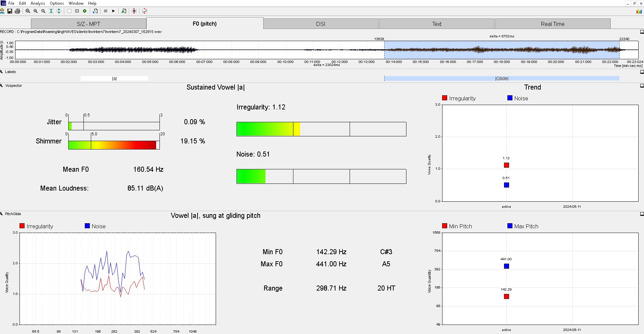Click the Range value 298.71 Hz

pyautogui.click(x=331, y=288)
